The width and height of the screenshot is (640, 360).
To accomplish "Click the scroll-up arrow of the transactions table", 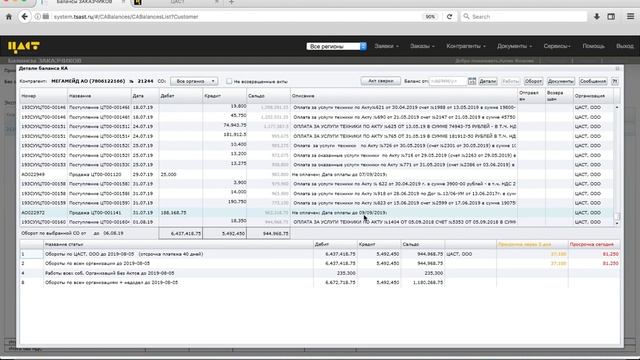I will (x=617, y=107).
